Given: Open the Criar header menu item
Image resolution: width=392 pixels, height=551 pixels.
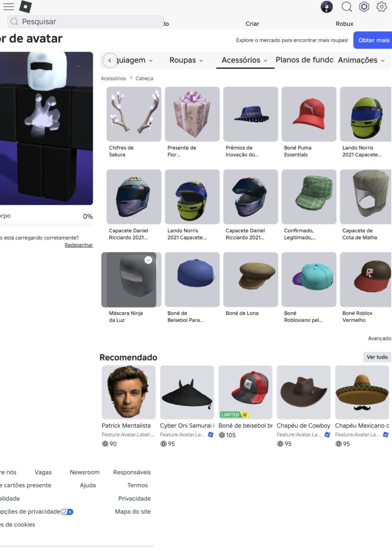Looking at the screenshot, I should point(252,24).
